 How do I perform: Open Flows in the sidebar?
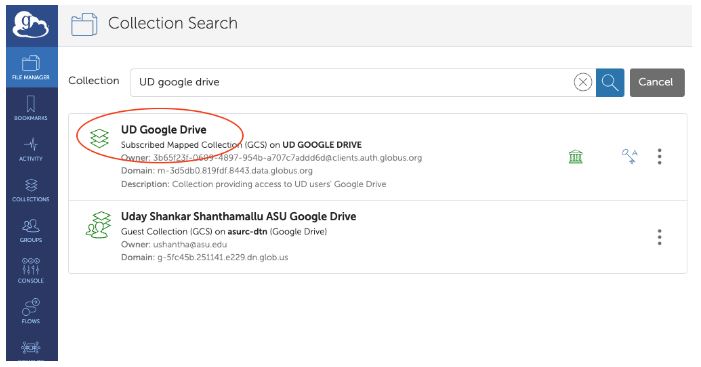pyautogui.click(x=31, y=312)
